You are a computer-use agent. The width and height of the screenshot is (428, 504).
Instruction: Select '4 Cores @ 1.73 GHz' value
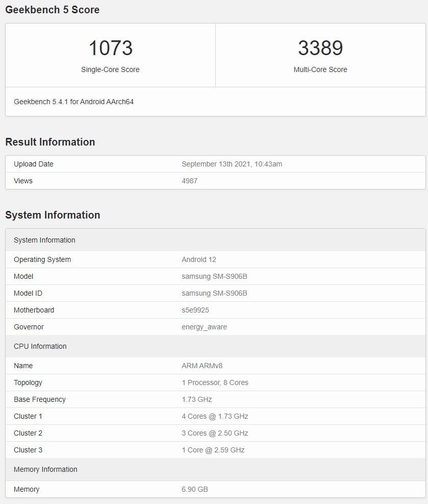pos(215,416)
